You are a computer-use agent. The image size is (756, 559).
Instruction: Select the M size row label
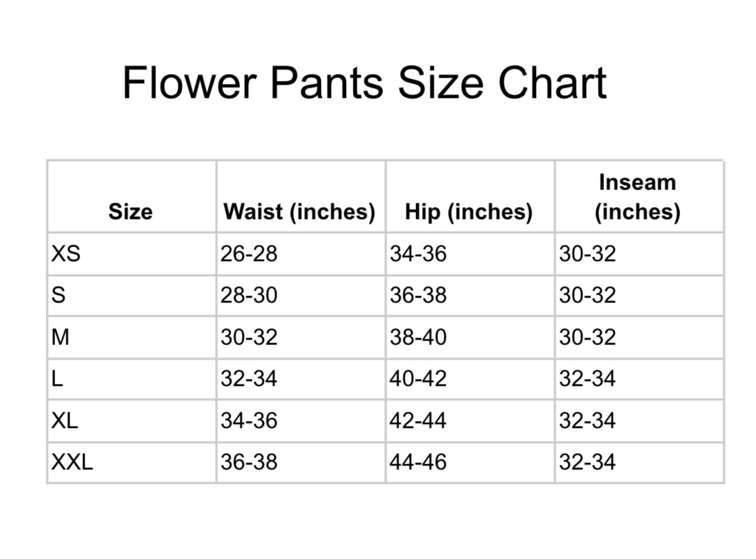click(x=60, y=338)
